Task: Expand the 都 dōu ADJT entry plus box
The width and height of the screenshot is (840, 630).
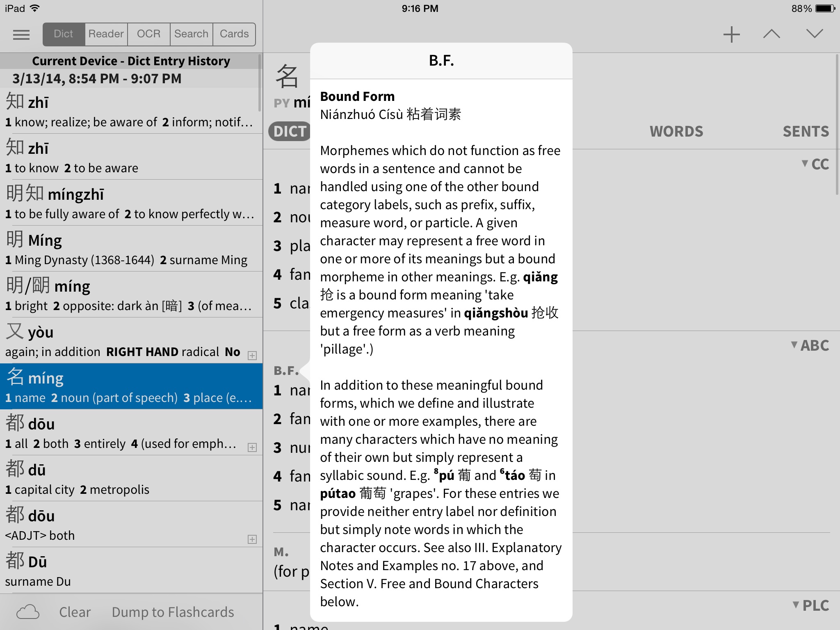Action: [252, 539]
